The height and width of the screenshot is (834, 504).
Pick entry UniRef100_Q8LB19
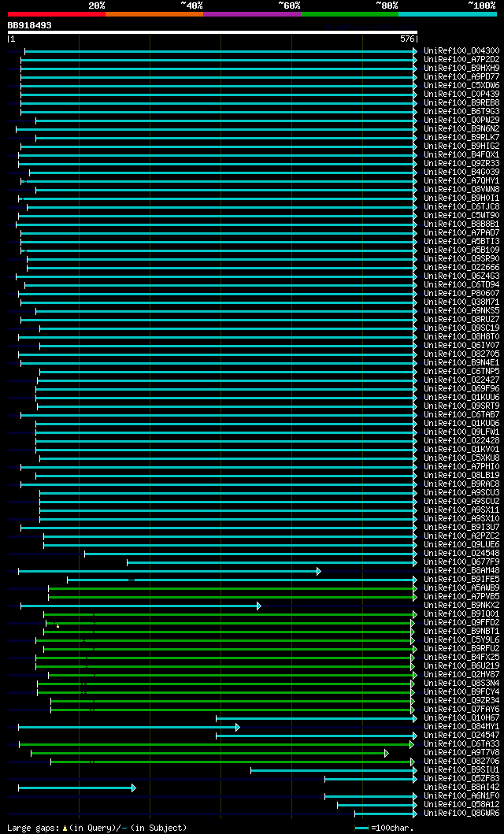461,476
